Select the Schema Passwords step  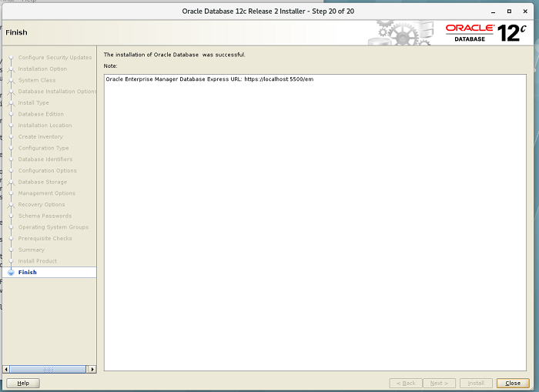(x=44, y=216)
